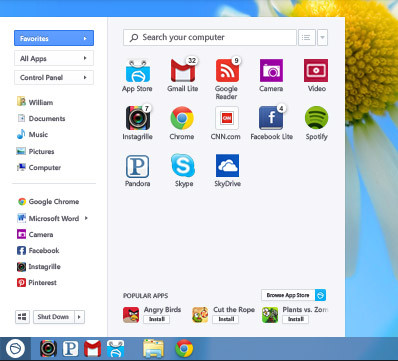
Task: Click the Search your computer field
Action: [x=210, y=38]
